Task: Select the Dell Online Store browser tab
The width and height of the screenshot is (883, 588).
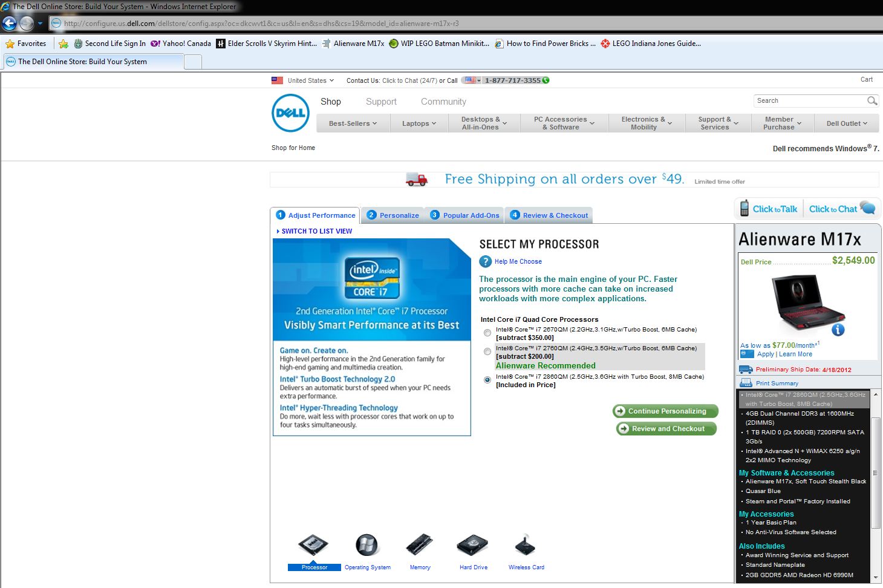Action: 93,62
